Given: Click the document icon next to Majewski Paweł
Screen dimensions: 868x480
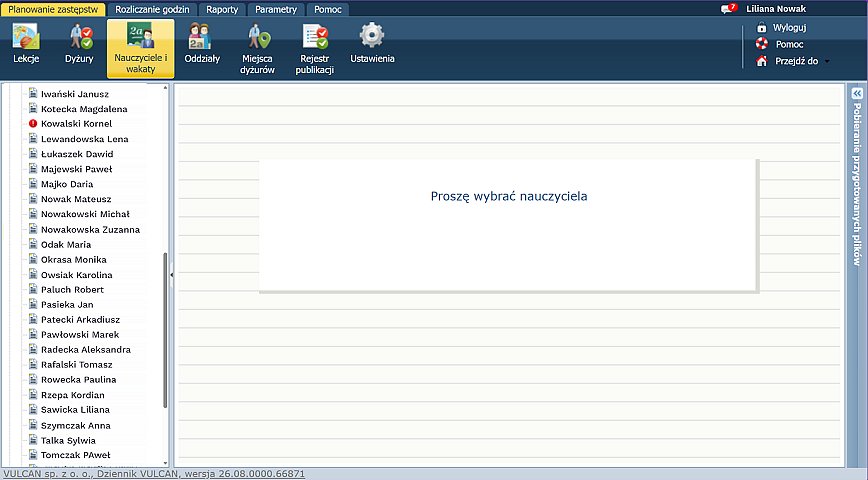Looking at the screenshot, I should pos(33,168).
